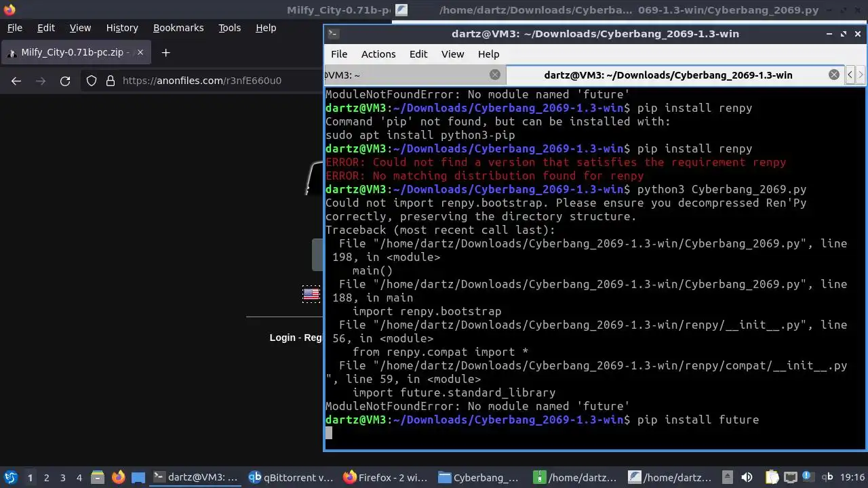Viewport: 868px width, 488px height.
Task: Click the US flag language icon
Action: 311,294
